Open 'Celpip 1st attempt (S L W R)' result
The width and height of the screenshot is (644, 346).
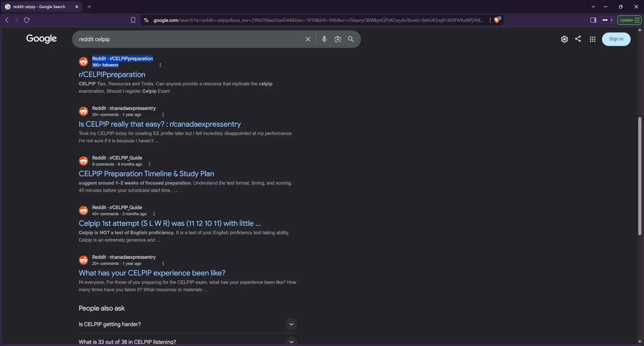coord(170,223)
